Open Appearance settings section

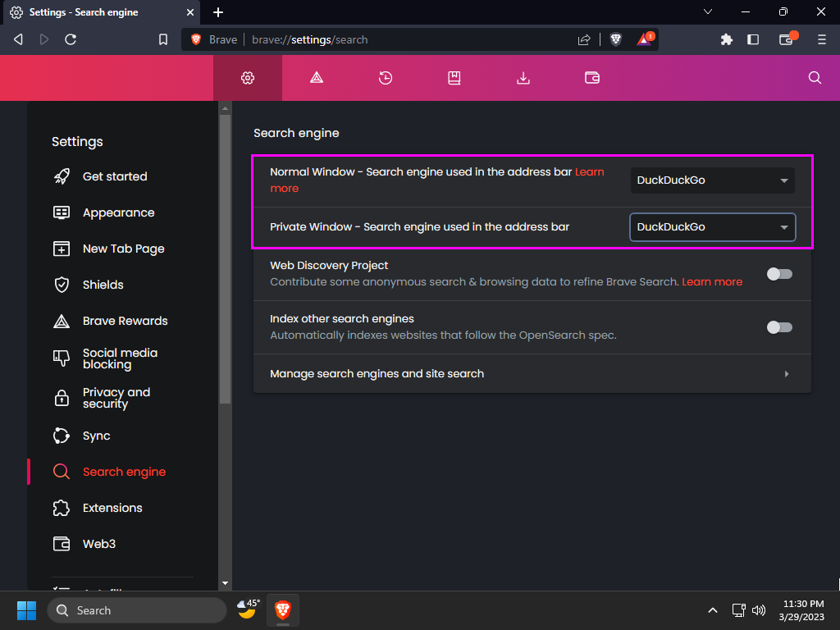(104, 212)
